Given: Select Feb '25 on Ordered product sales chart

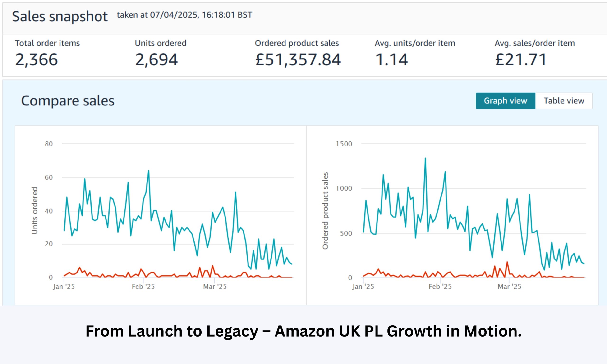Looking at the screenshot, I should (x=440, y=286).
